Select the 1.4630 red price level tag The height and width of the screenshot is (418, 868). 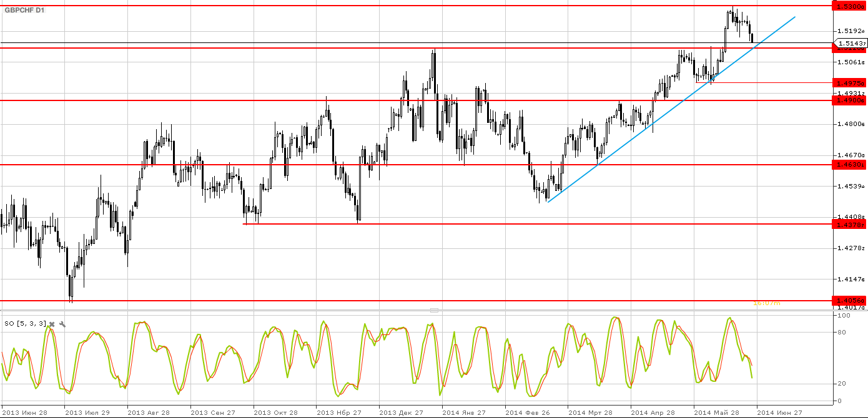click(850, 165)
